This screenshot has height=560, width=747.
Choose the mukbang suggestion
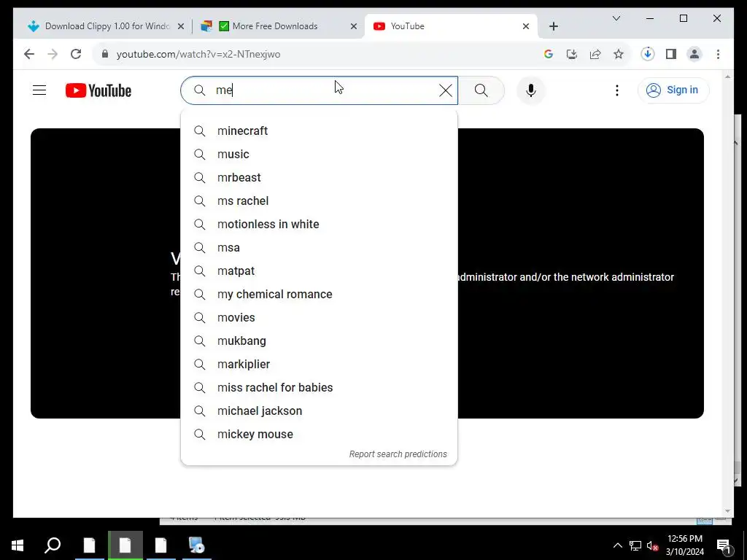click(320, 341)
